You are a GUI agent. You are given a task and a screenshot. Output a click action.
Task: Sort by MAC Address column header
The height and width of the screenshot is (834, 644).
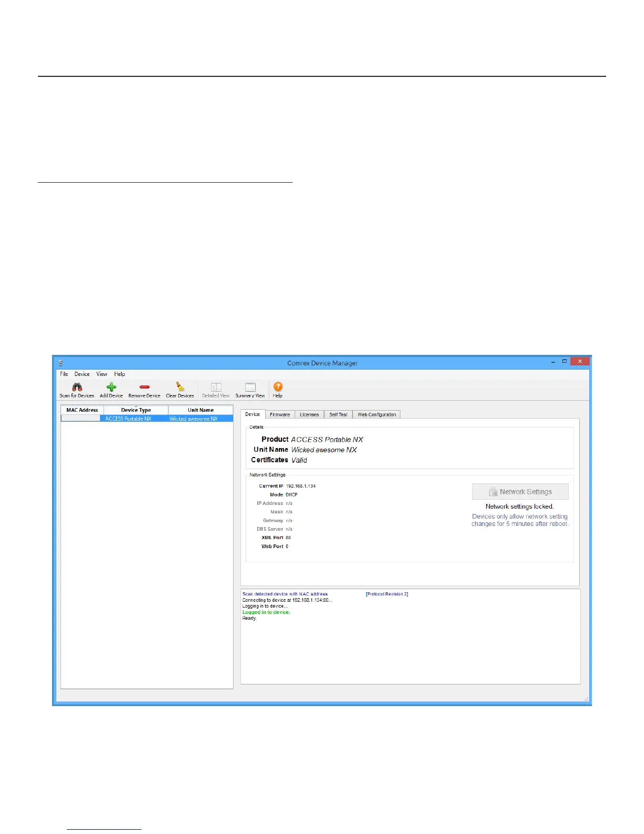[x=82, y=410]
